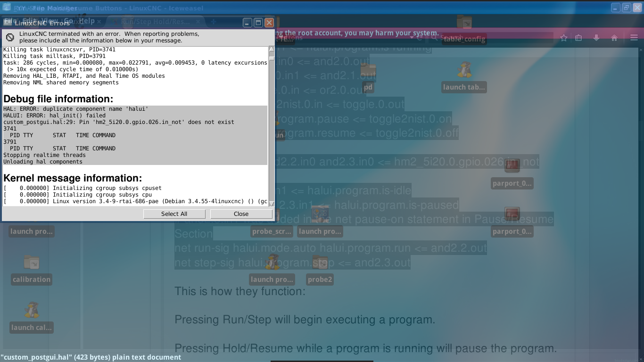Screen dimensions: 644x362
Task: Click the Close button in LinuxCNC Errors
Action: tap(241, 214)
